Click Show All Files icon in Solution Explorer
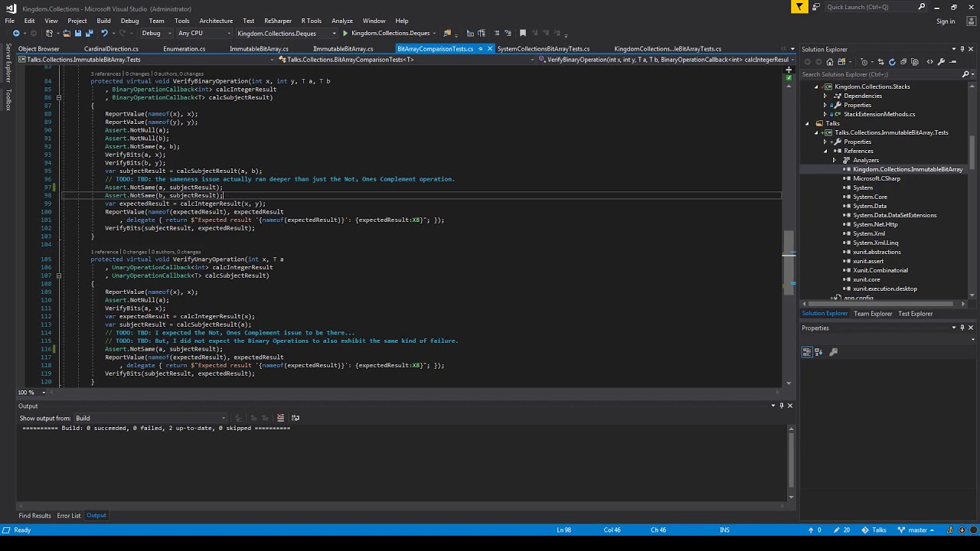Image resolution: width=980 pixels, height=551 pixels. tap(915, 62)
